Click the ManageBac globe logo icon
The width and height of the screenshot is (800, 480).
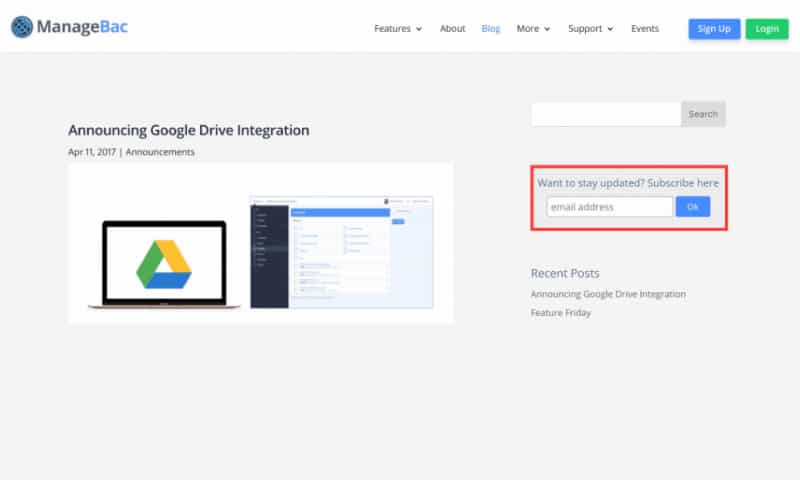[x=22, y=27]
